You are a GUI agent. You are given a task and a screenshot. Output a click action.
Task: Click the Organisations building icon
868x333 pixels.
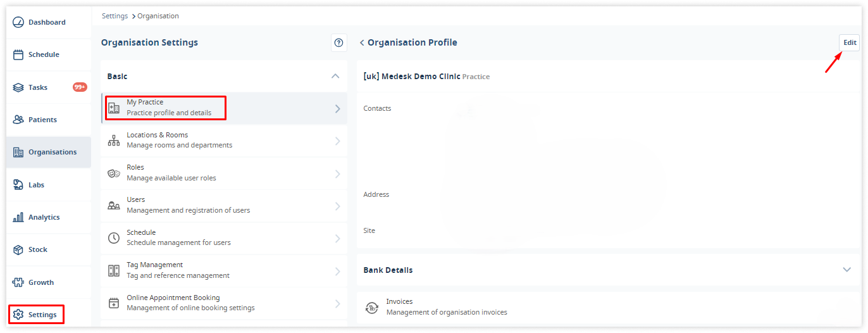pos(18,152)
